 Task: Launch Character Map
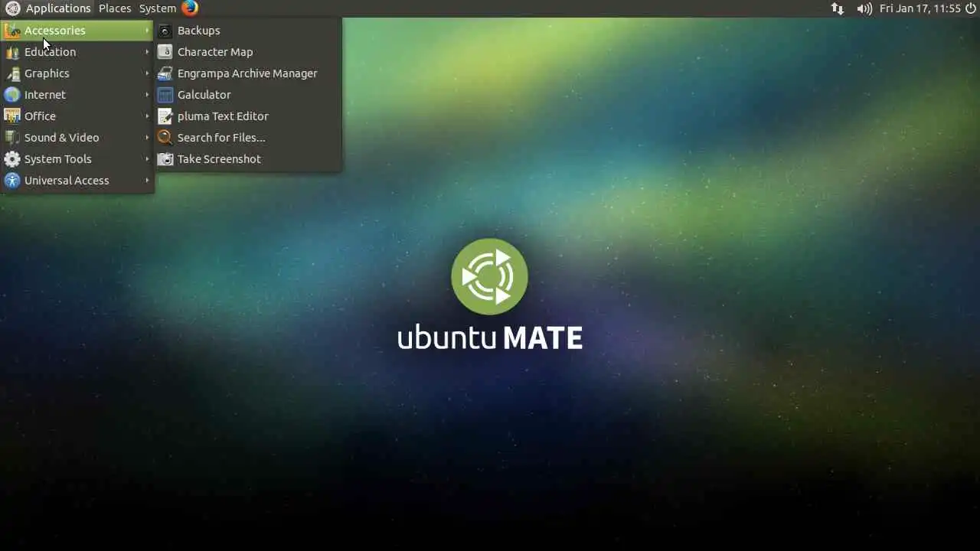point(248,52)
